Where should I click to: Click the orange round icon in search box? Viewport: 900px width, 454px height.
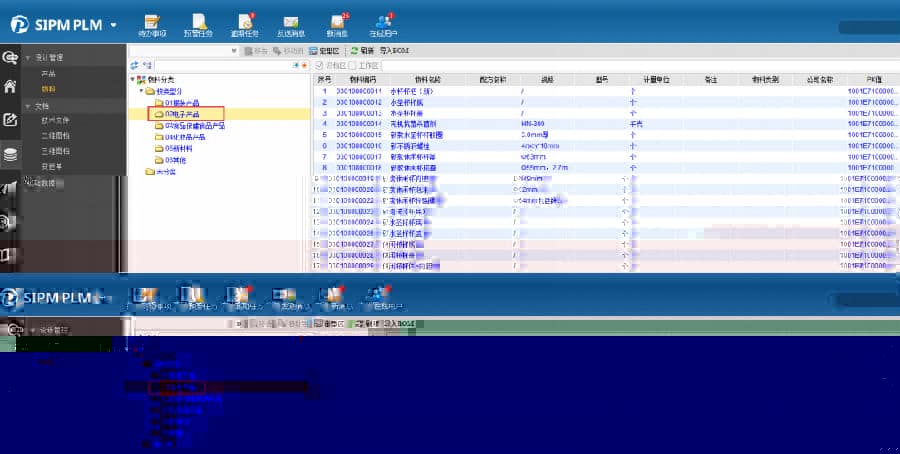[304, 66]
